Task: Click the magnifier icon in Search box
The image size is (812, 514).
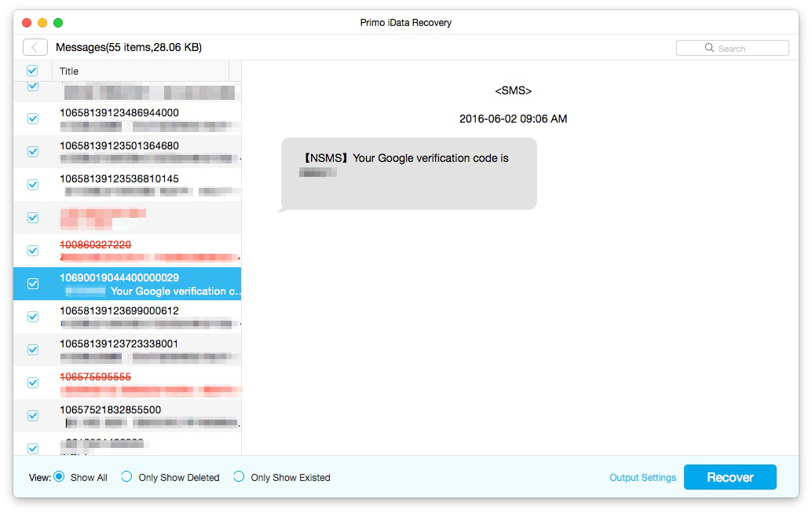Action: click(709, 48)
